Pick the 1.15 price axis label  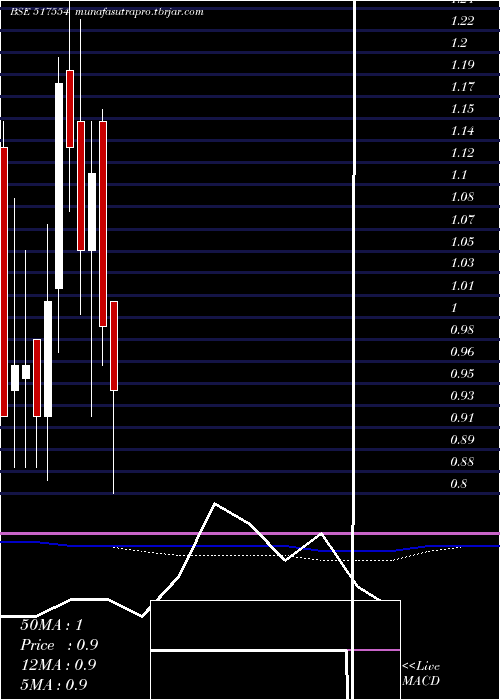click(462, 109)
